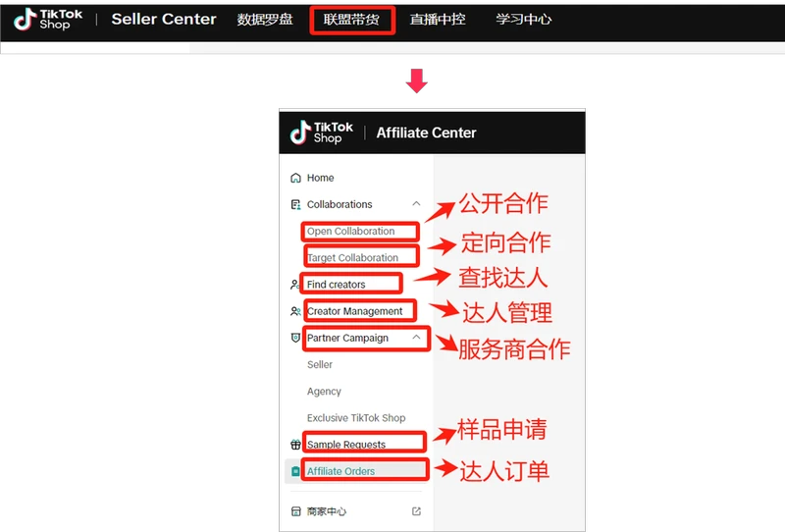Screen dimensions: 785x532
Task: Collapse the Collaborations section chevron
Action: tap(416, 204)
